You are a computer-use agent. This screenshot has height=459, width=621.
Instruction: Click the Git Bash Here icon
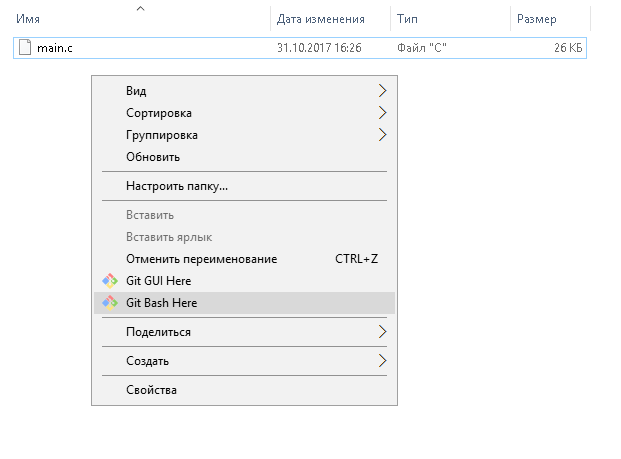[110, 303]
